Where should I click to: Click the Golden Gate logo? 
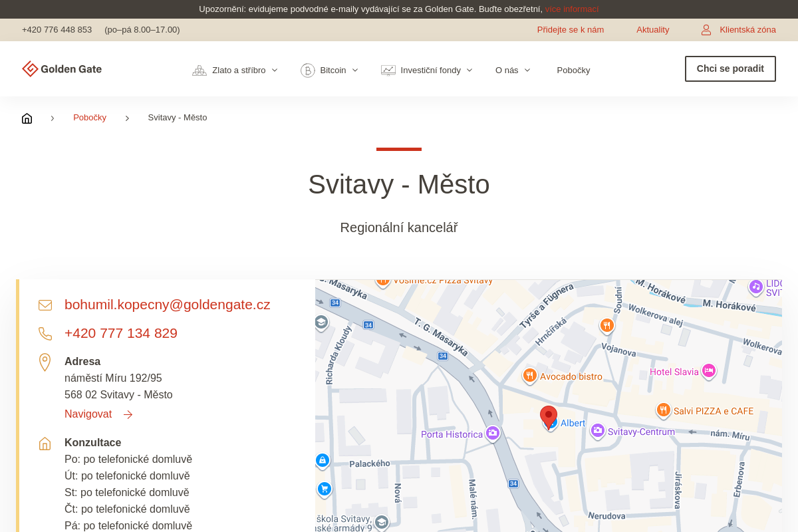tap(62, 69)
